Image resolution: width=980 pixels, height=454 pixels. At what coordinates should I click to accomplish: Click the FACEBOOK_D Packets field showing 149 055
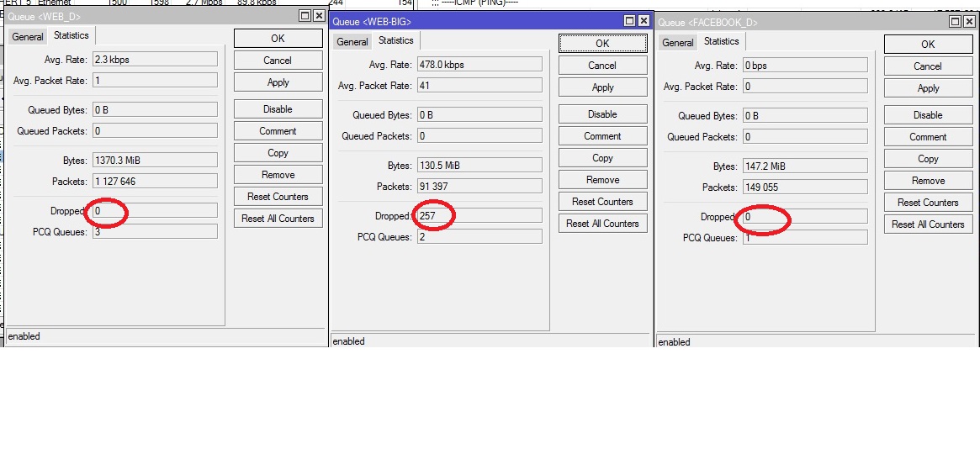point(806,187)
